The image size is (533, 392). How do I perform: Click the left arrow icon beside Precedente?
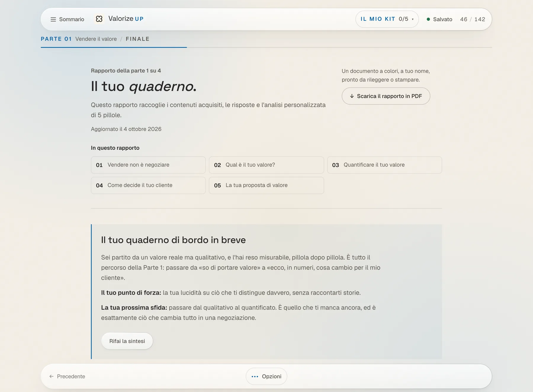(52, 376)
